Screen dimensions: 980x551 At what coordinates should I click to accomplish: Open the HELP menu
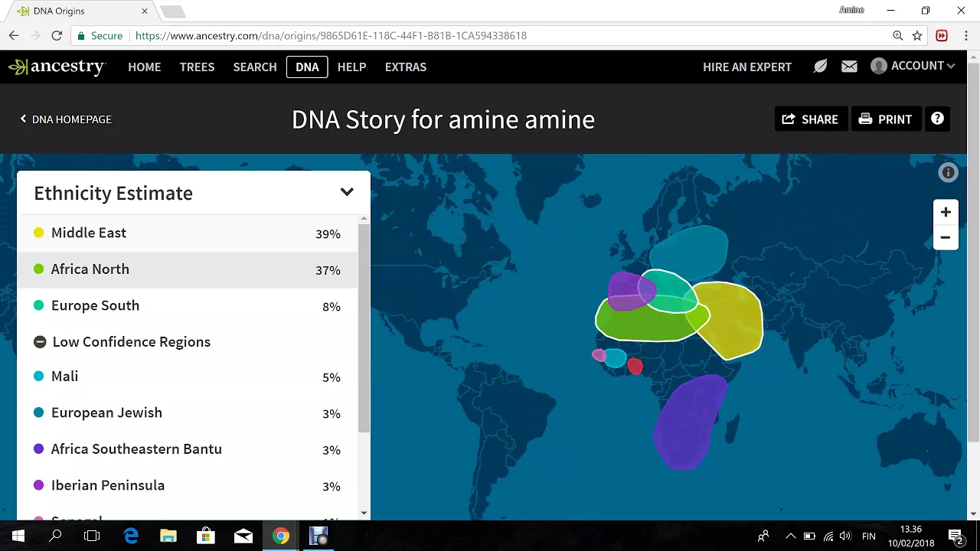(x=351, y=67)
